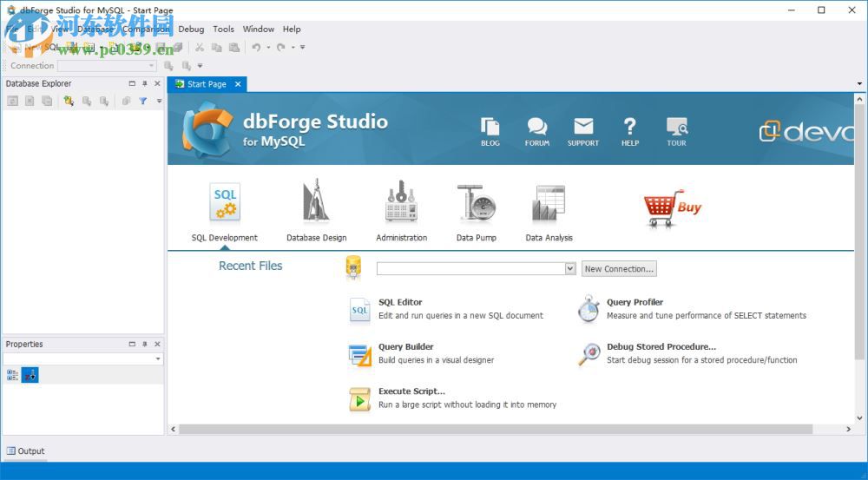Open the Tour icon in header
868x480 pixels.
[676, 127]
